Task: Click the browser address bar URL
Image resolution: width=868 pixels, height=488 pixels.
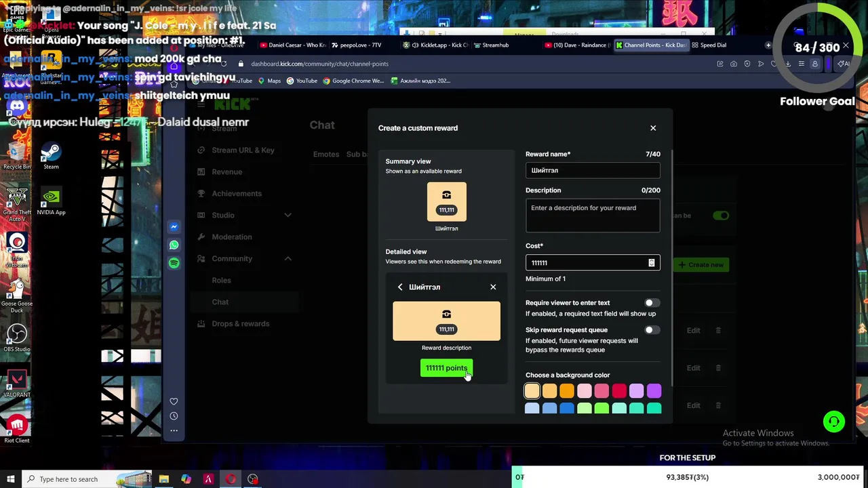Action: coord(319,64)
